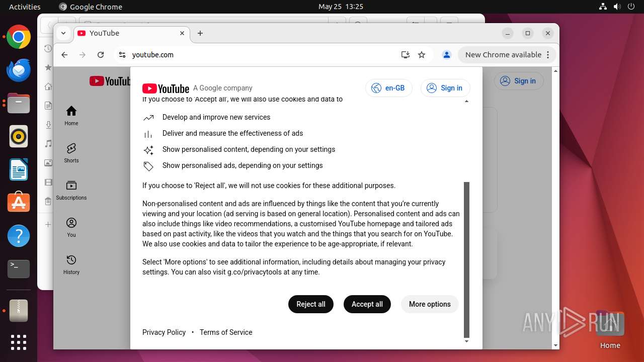Click 'Deliver and measure the effectiveness of ads'
This screenshot has height=362, width=644.
pyautogui.click(x=232, y=133)
